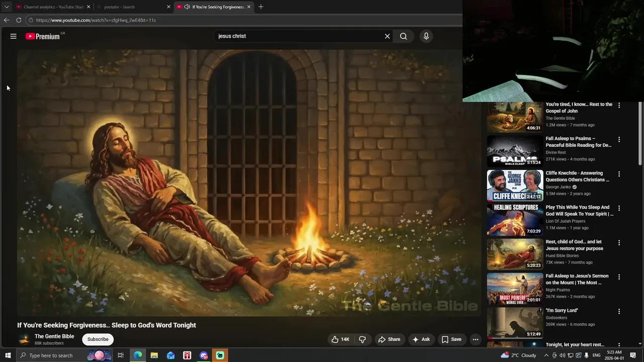This screenshot has width=644, height=362.
Task: Open 'Most Powerful Words Ever' thumbnail
Action: pyautogui.click(x=515, y=289)
